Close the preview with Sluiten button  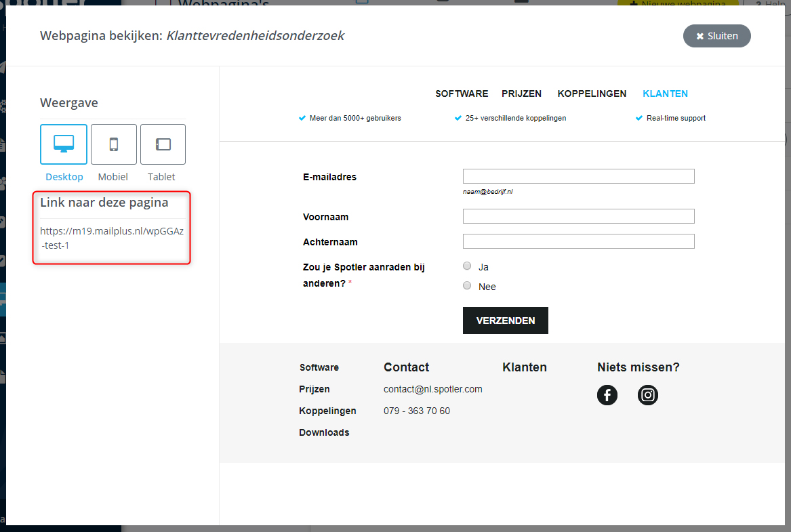[x=716, y=36]
